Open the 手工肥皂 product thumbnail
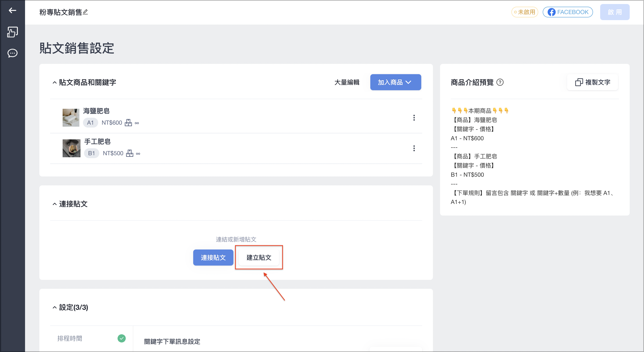The height and width of the screenshot is (352, 644). click(x=71, y=148)
